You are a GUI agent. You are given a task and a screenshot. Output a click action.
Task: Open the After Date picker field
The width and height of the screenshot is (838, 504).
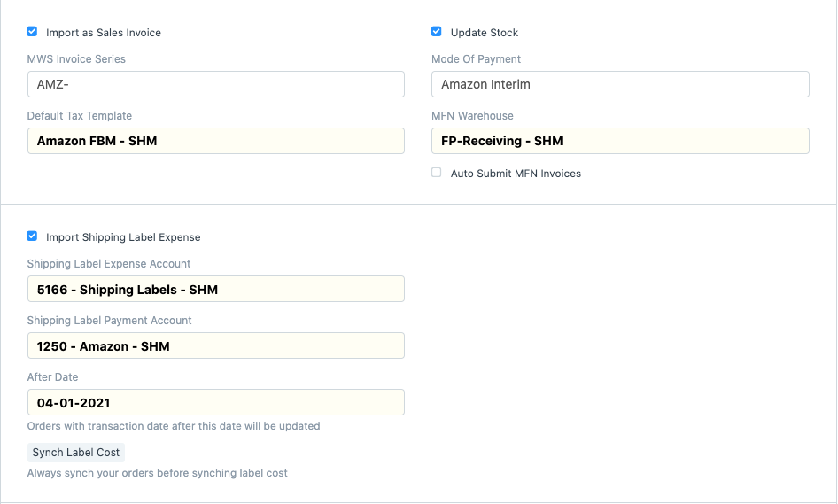pyautogui.click(x=216, y=402)
